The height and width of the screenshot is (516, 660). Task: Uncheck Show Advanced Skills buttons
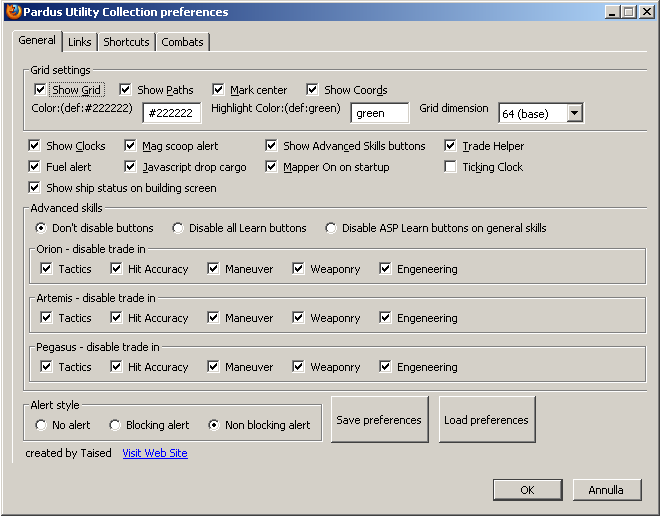pyautogui.click(x=271, y=146)
